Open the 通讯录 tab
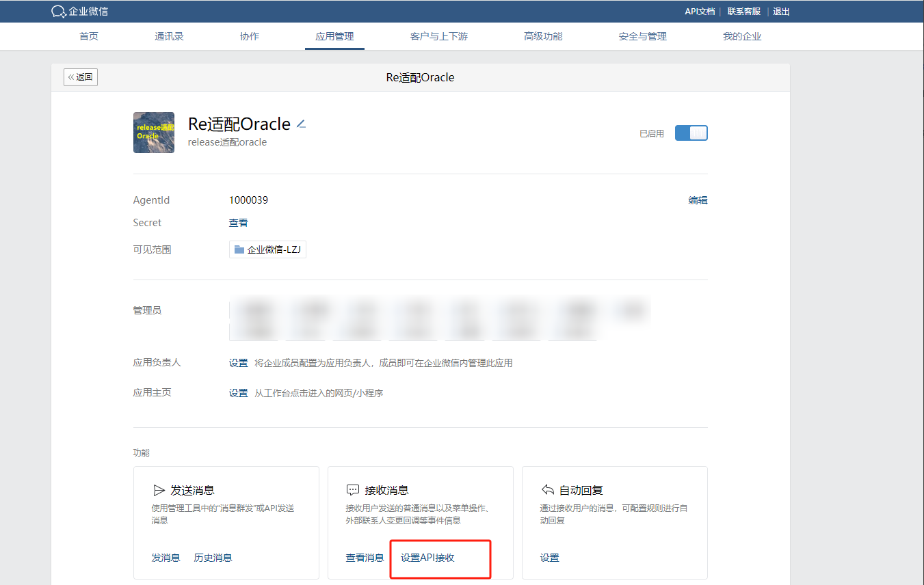This screenshot has width=924, height=585. pyautogui.click(x=169, y=36)
